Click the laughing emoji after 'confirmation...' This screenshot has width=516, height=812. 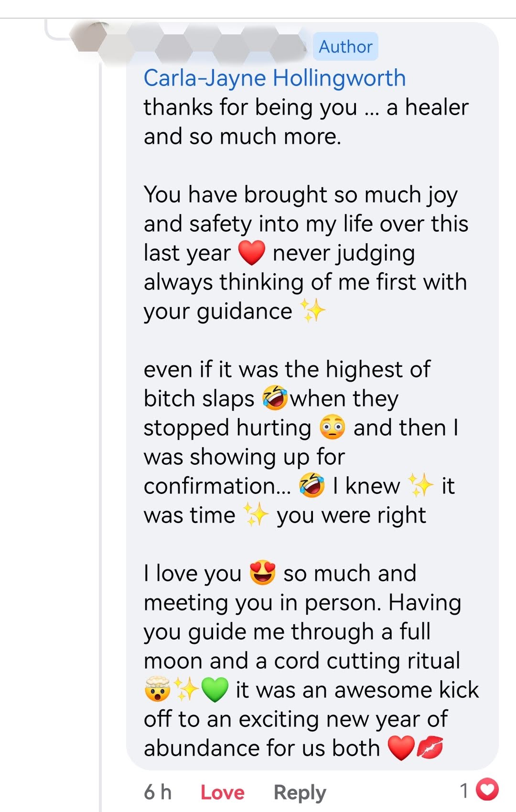[312, 486]
